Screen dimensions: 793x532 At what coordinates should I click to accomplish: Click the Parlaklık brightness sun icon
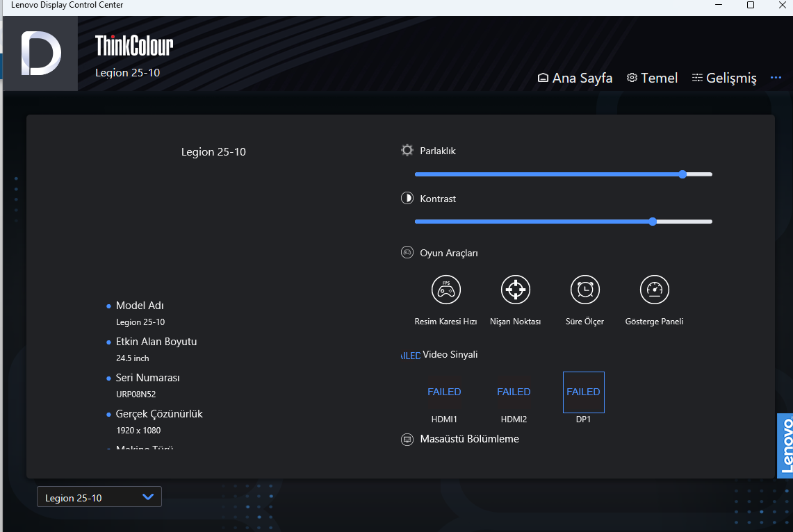tap(407, 150)
